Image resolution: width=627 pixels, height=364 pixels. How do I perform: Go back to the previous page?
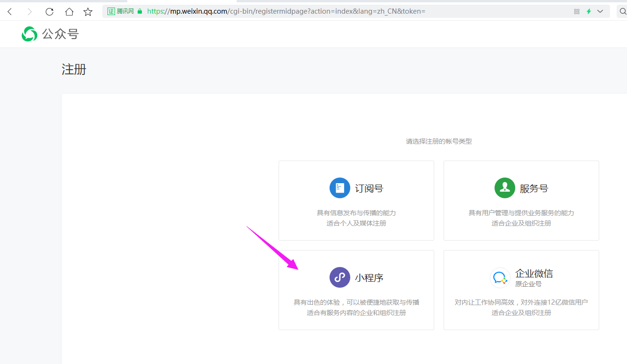tap(9, 12)
